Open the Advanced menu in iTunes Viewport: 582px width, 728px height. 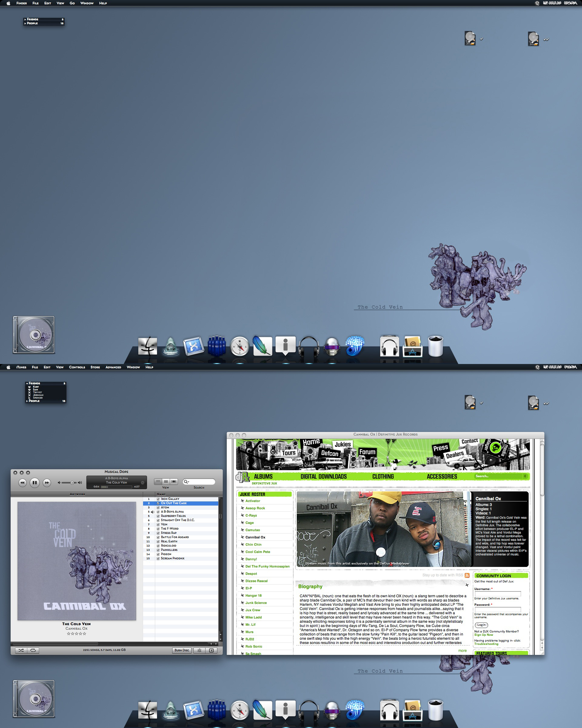tap(113, 367)
